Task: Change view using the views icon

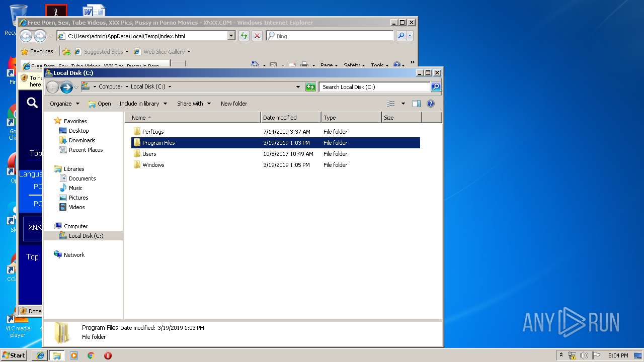Action: point(391,104)
